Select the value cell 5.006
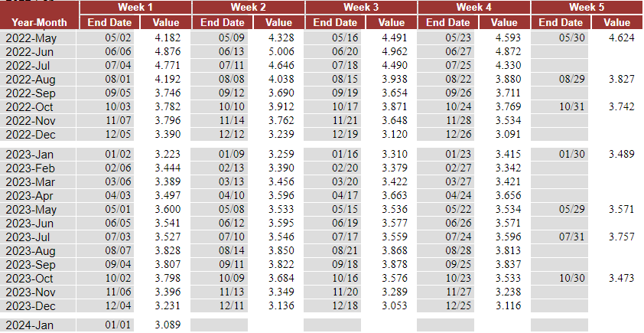The width and height of the screenshot is (644, 333). click(x=281, y=51)
